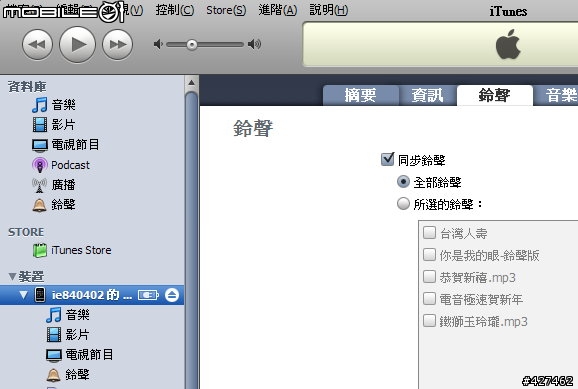
Task: Click the 資料庫 section header
Action: (x=27, y=87)
